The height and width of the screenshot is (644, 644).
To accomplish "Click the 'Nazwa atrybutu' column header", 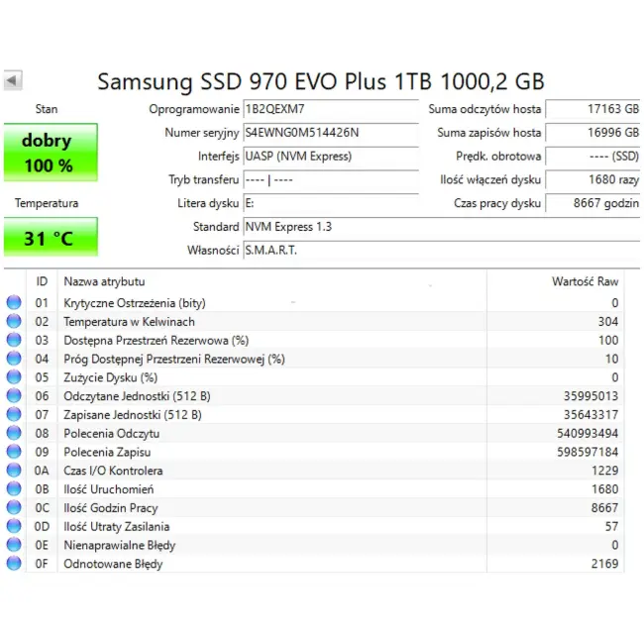I will [104, 282].
